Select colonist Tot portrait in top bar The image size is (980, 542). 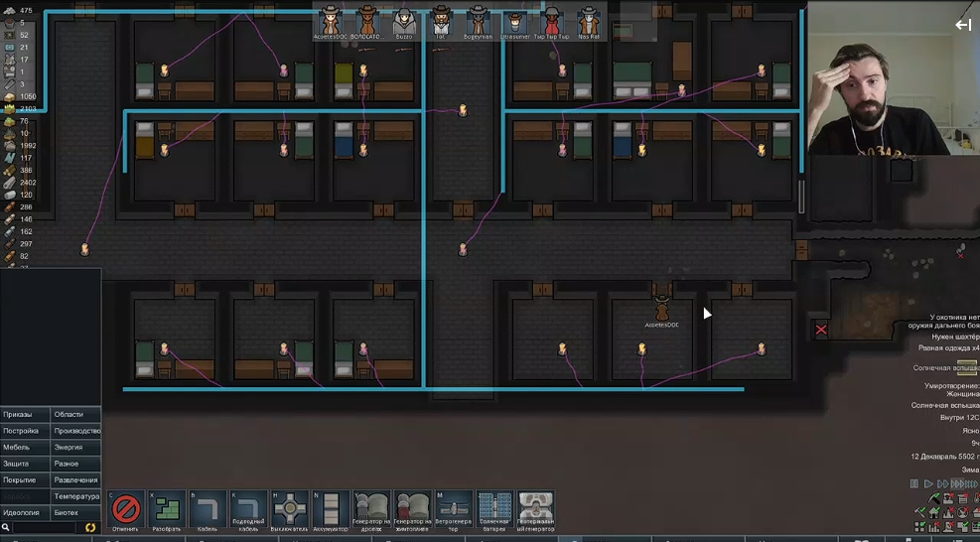click(441, 23)
